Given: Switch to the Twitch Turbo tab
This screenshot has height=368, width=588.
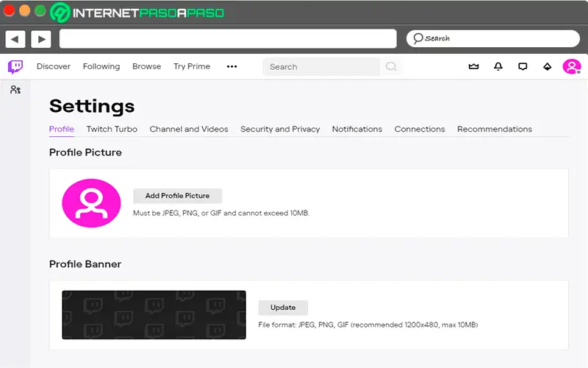Looking at the screenshot, I should (112, 129).
